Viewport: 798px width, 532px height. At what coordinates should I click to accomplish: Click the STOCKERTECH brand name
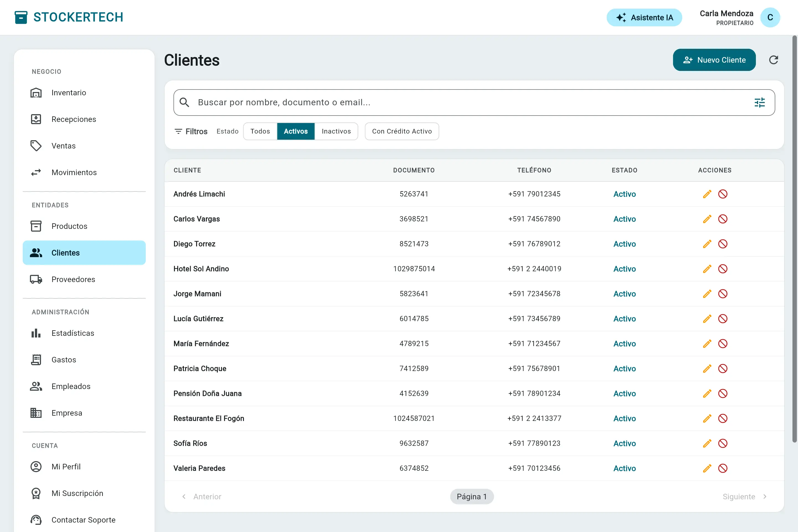pyautogui.click(x=78, y=17)
